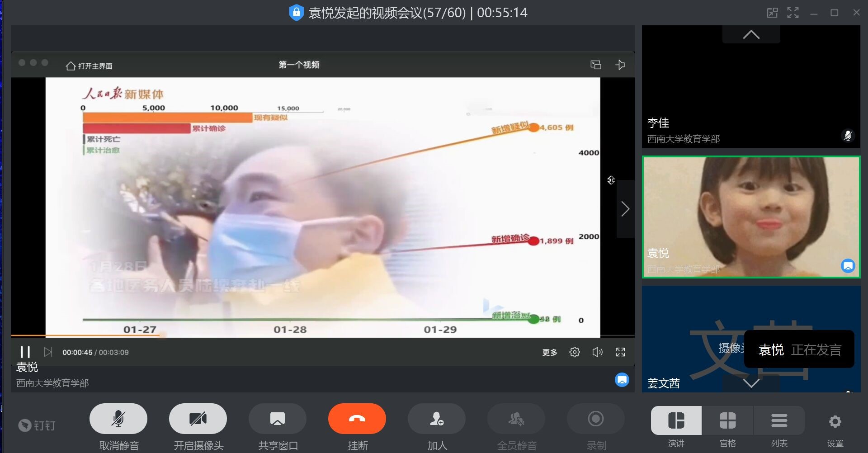Click 打开主界面 home link
Screen dimensions: 868x453
pyautogui.click(x=90, y=66)
